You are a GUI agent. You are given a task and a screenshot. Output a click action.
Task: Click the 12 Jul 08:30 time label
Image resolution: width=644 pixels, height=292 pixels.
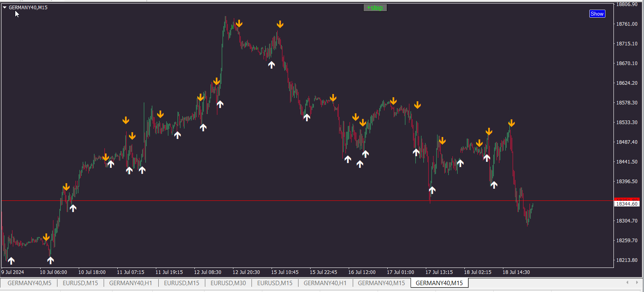click(208, 272)
